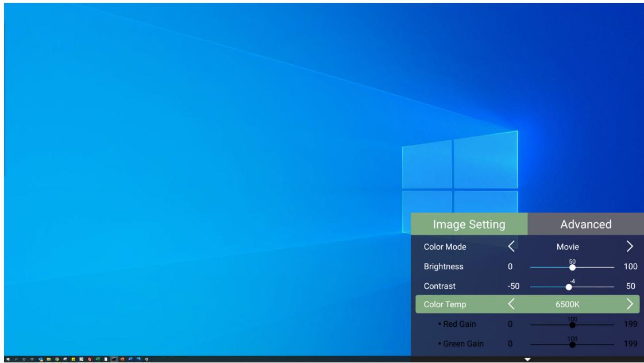Open Cortana circle icon on taskbar
Screen dimensions: 644x363
click(x=24, y=360)
